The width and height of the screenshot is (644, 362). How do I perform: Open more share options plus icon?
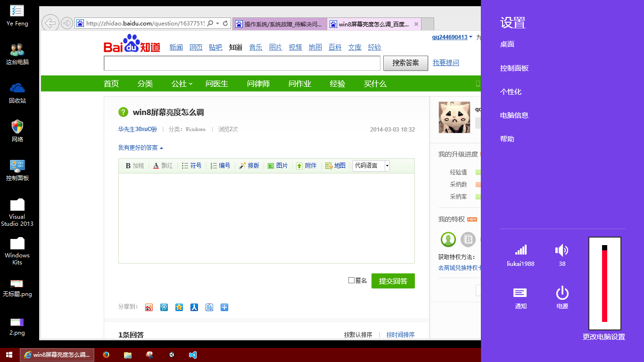pos(224,307)
